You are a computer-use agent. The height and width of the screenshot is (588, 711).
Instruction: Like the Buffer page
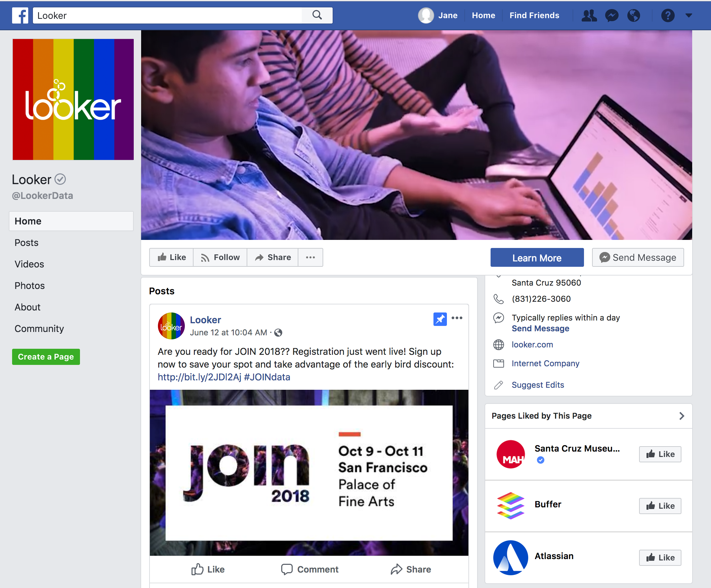pos(660,506)
